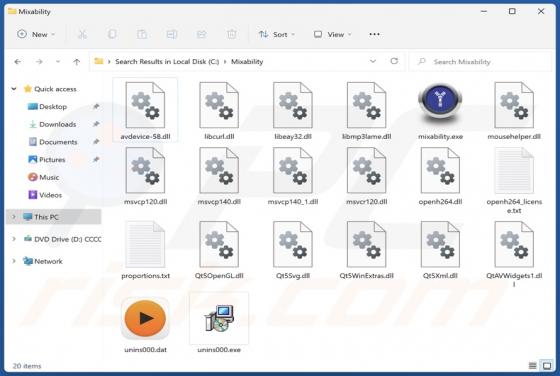The height and width of the screenshot is (376, 560).
Task: Click the Share toolbar icon
Action: pos(202,34)
